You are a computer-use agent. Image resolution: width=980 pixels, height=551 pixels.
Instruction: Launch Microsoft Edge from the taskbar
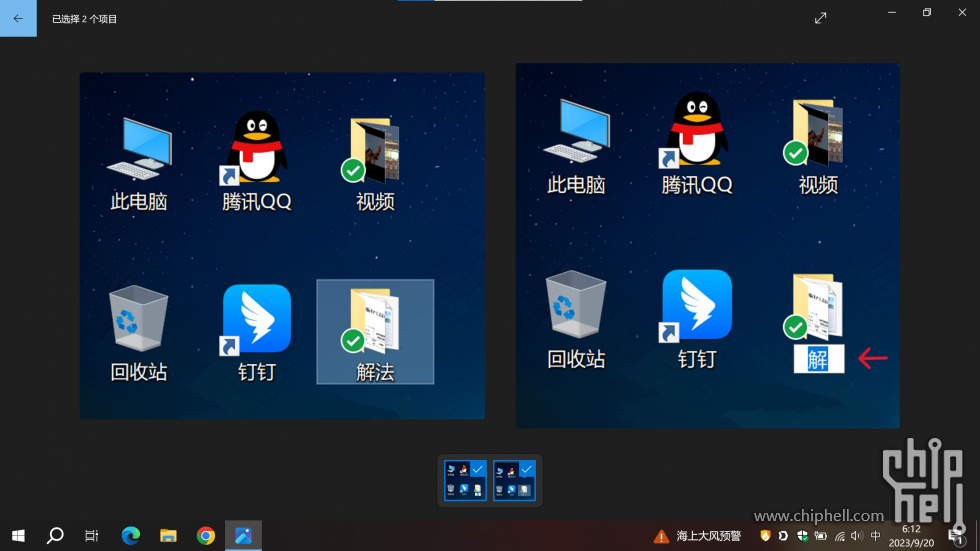(131, 535)
